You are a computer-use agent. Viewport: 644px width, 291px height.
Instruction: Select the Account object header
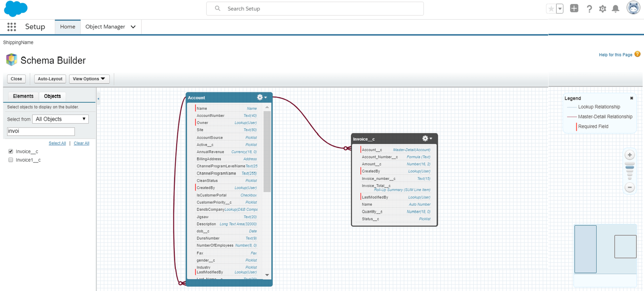click(229, 98)
